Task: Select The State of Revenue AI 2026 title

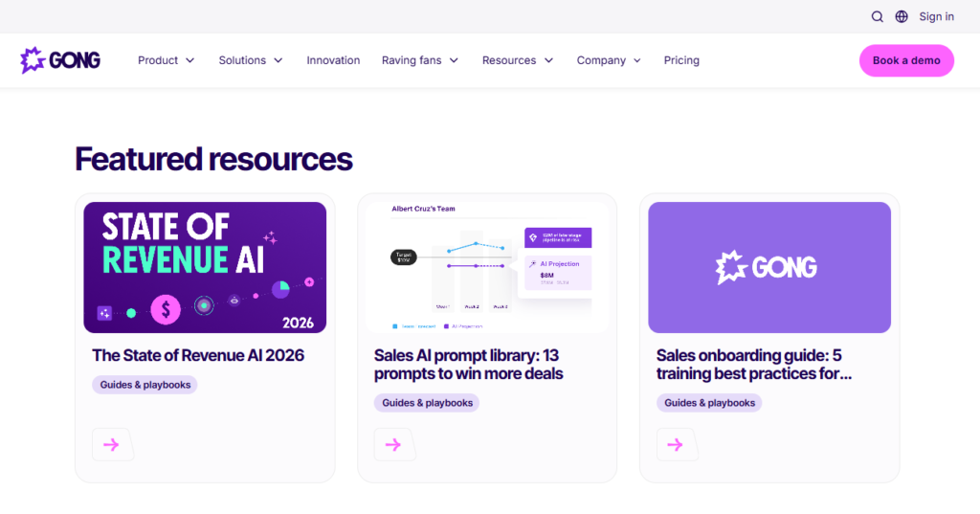Action: [x=198, y=355]
